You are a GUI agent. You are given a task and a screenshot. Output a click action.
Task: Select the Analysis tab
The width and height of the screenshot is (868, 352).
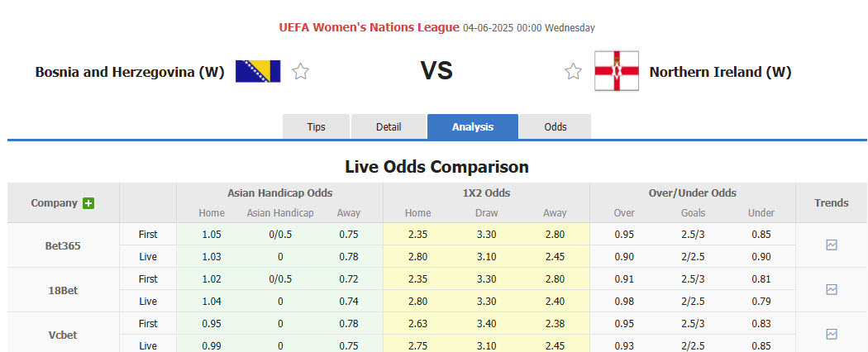pos(473,126)
